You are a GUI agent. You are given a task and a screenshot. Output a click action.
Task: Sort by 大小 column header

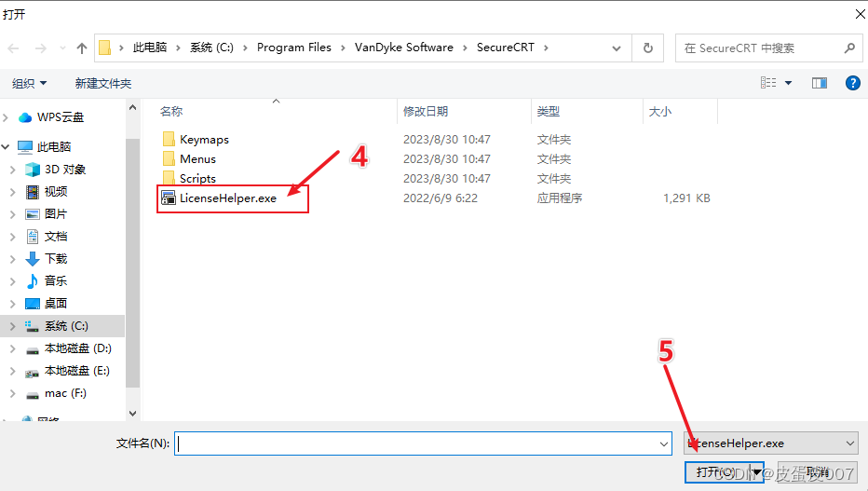click(x=660, y=111)
